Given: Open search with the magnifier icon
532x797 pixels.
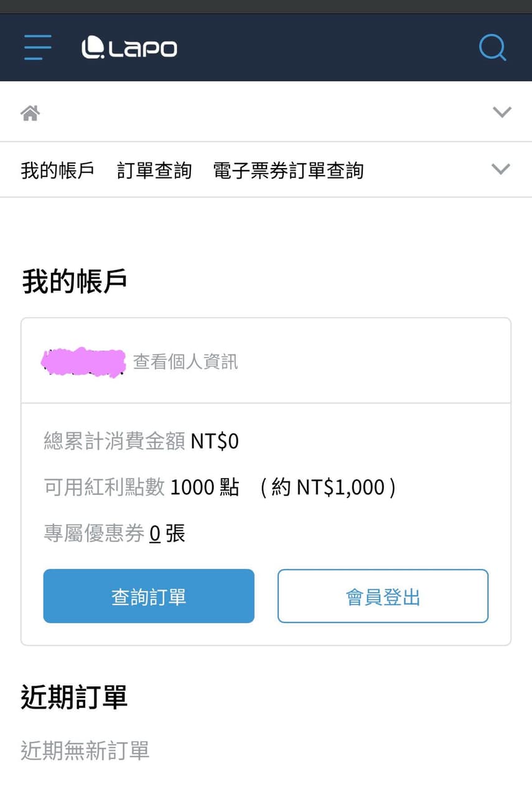Looking at the screenshot, I should [x=493, y=47].
